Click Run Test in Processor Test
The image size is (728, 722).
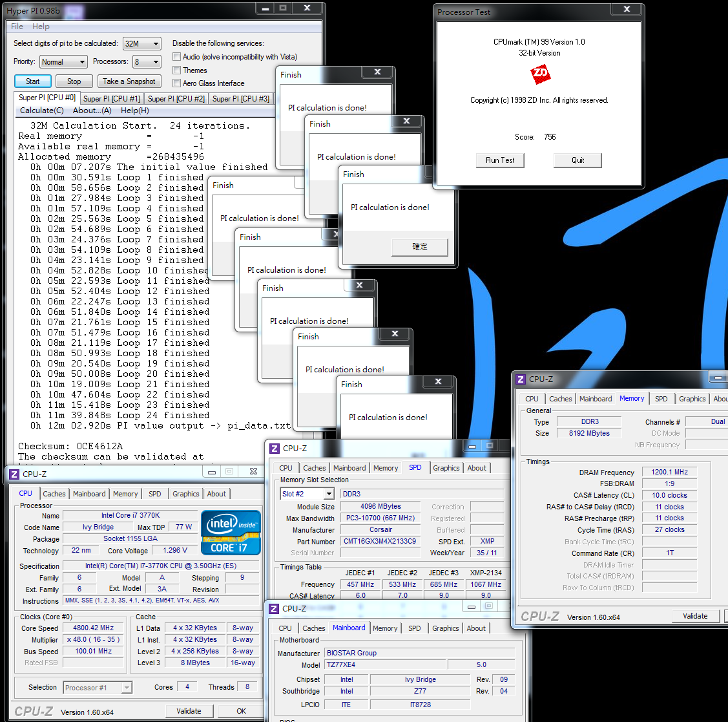(500, 160)
